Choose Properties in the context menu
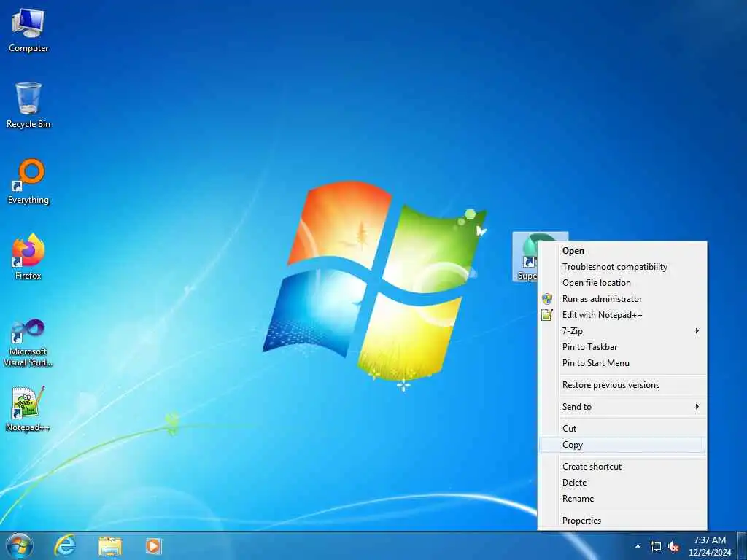 (x=622, y=521)
